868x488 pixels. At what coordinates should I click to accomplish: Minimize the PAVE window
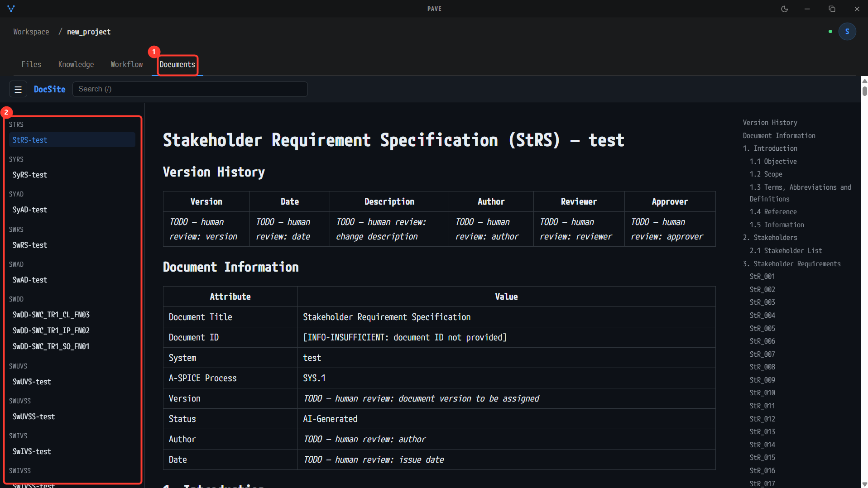click(x=807, y=9)
